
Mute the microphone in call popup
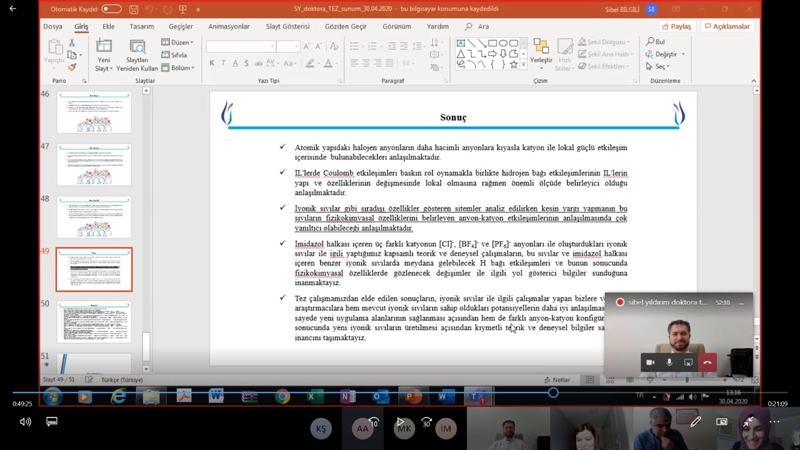669,362
